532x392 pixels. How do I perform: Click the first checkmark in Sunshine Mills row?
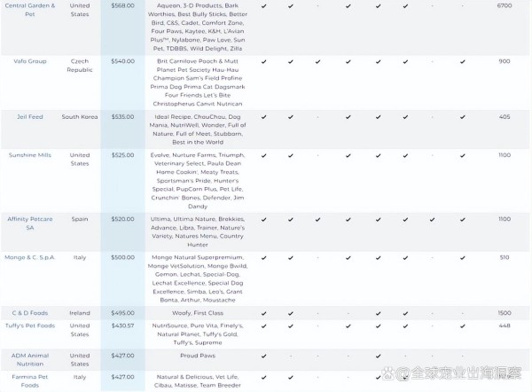pos(263,155)
